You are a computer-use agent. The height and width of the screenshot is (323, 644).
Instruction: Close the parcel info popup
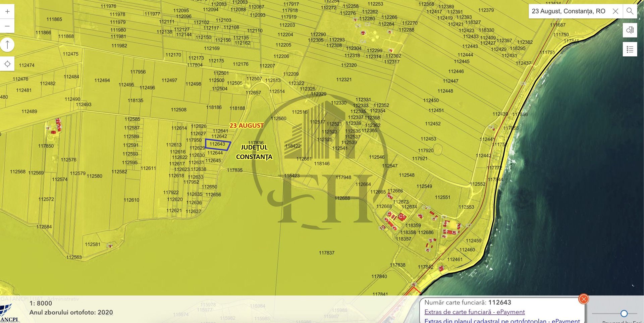tap(584, 299)
